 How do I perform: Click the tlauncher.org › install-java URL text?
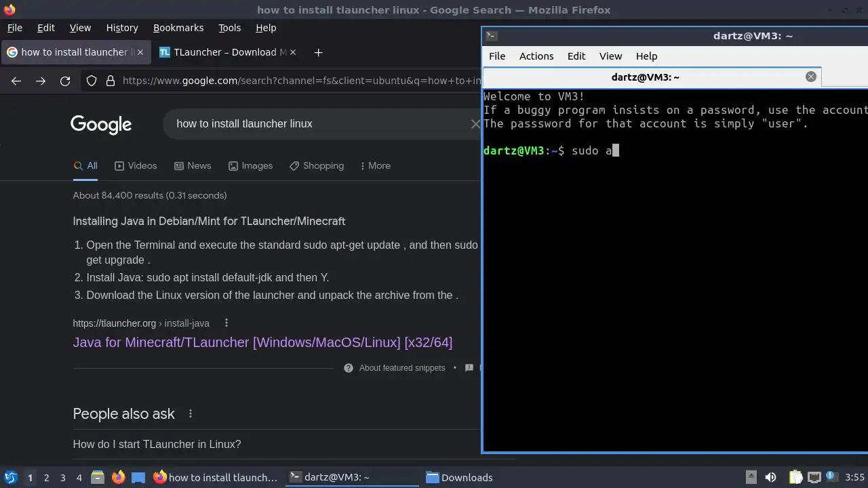click(x=141, y=323)
